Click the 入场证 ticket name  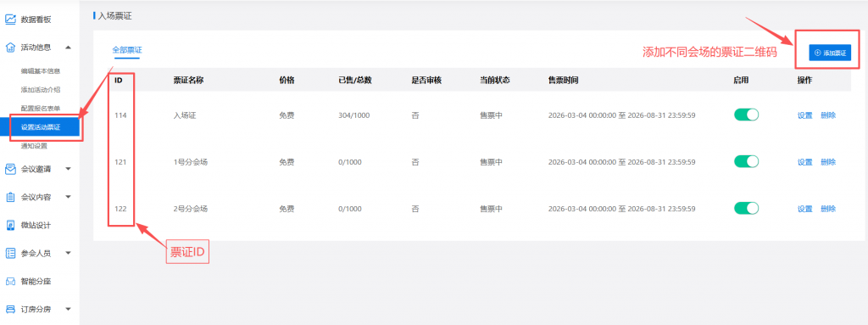point(185,115)
